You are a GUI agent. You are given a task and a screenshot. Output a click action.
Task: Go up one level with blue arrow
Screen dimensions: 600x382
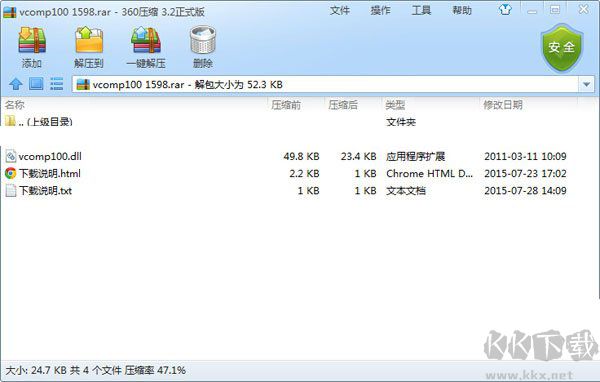tap(16, 83)
